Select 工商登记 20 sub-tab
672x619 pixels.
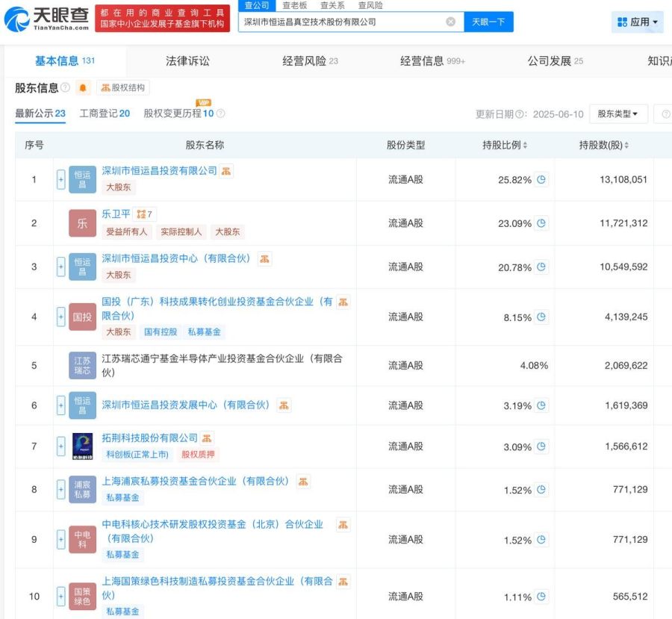[105, 113]
